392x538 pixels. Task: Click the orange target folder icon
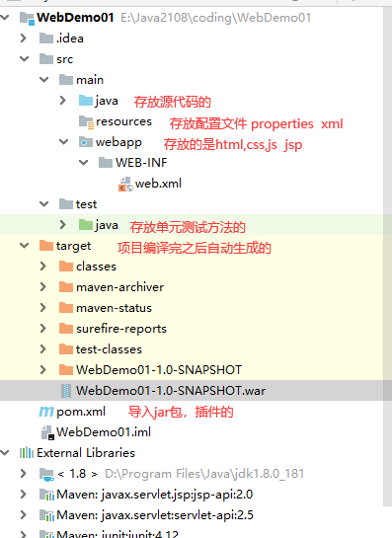coord(46,246)
